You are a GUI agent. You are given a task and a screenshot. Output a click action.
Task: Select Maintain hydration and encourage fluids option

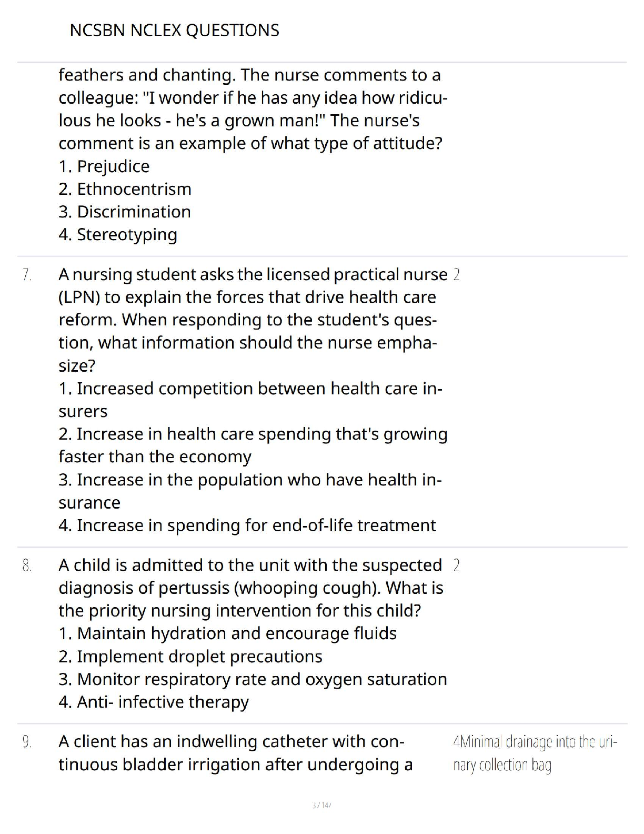(227, 633)
